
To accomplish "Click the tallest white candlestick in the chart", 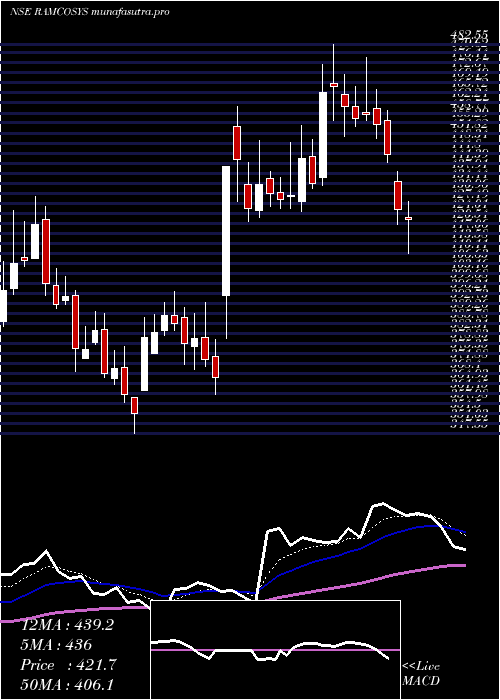I will [x=226, y=231].
